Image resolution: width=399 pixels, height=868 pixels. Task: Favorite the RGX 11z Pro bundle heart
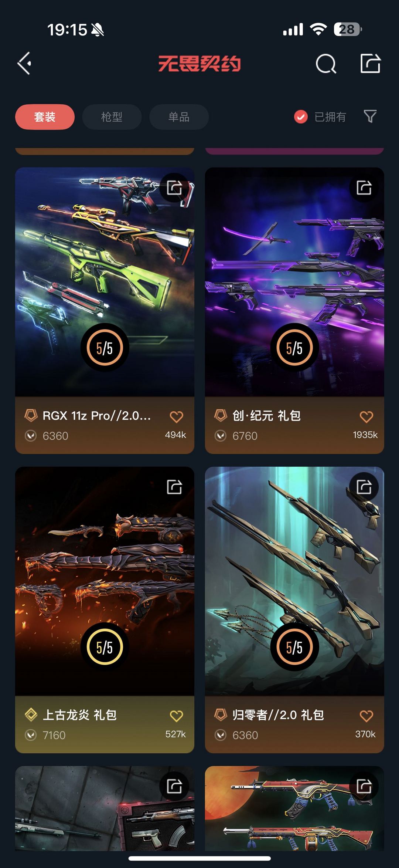[176, 417]
